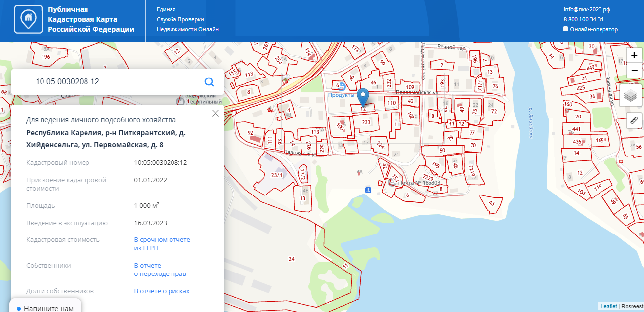This screenshot has height=312, width=644.
Task: Click the blue location pin marker
Action: pyautogui.click(x=363, y=96)
